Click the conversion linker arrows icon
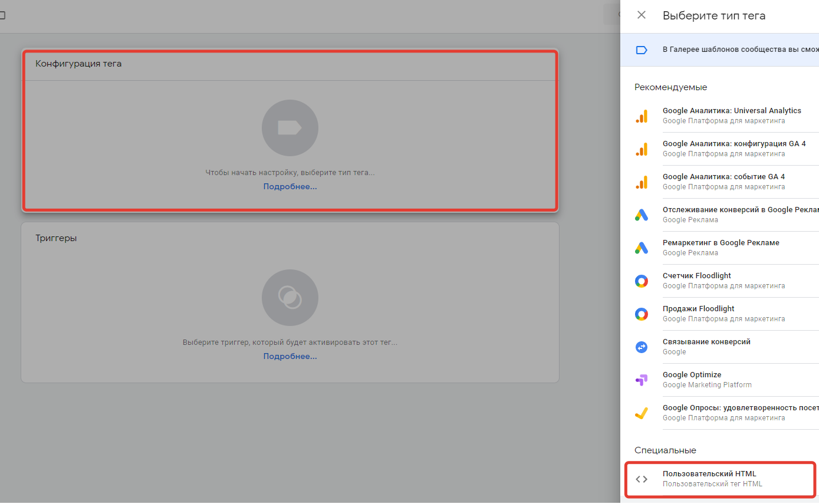 (x=642, y=347)
